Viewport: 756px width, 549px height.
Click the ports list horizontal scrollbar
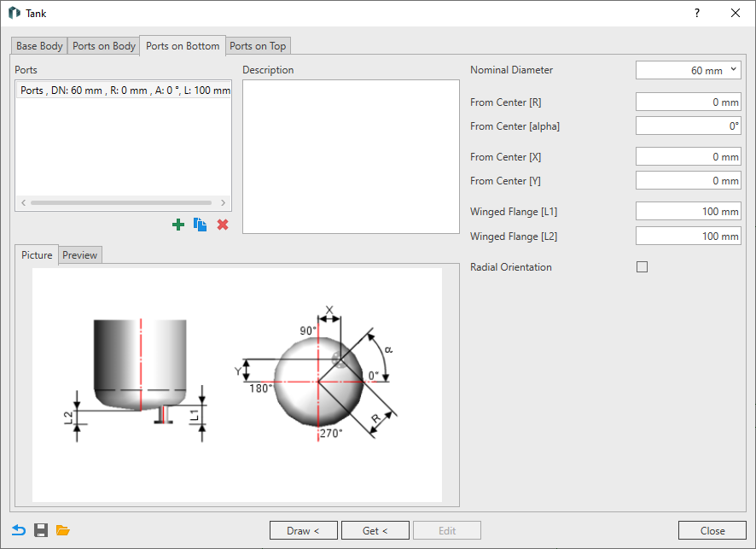coord(121,202)
